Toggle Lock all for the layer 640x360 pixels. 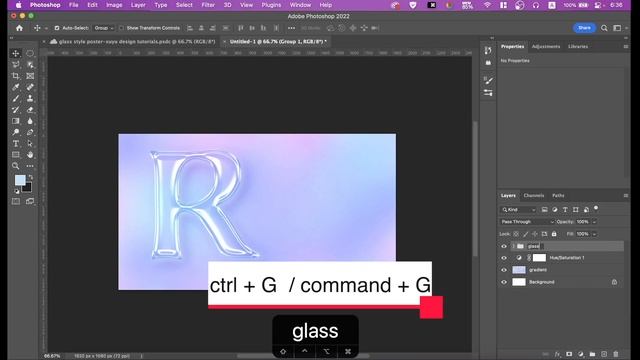click(554, 234)
